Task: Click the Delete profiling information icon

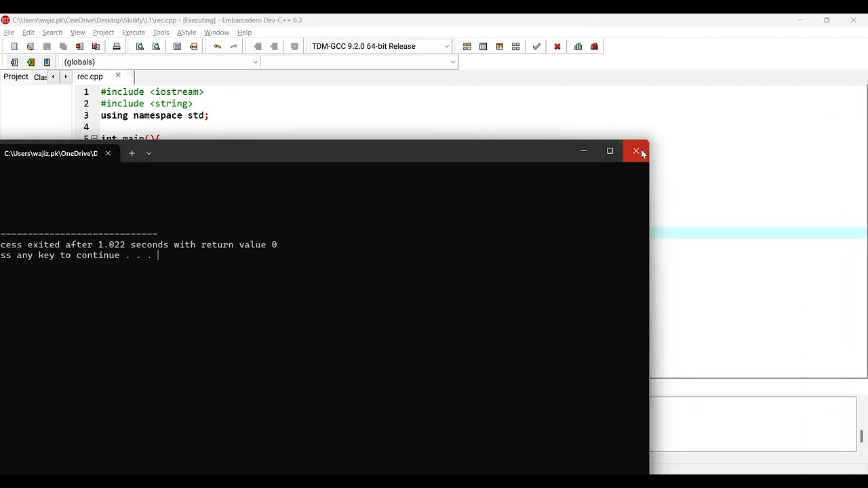Action: 594,46
